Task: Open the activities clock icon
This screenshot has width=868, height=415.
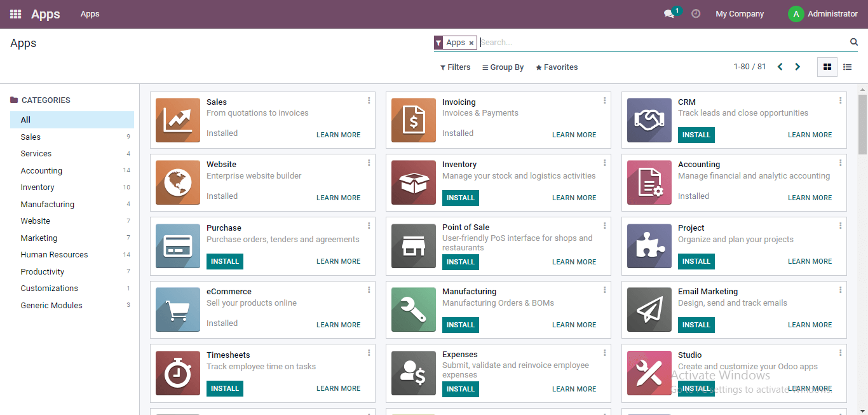Action: [x=696, y=13]
